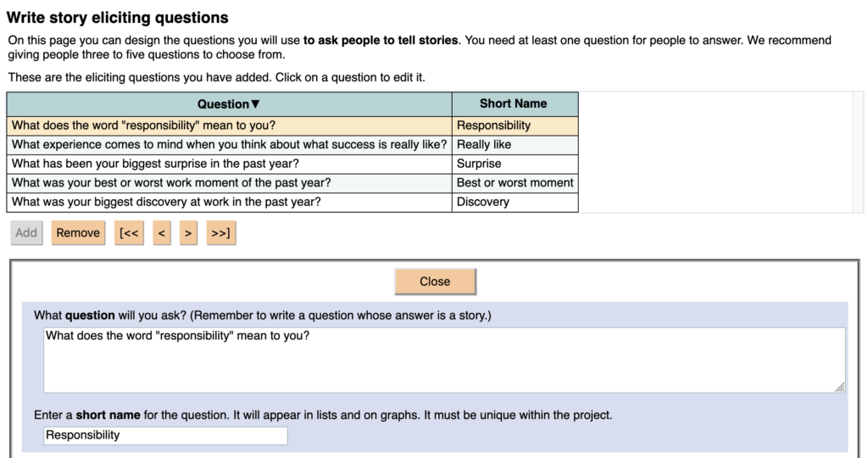Click the grayed-out Add button
Image resolution: width=868 pixels, height=458 pixels.
click(26, 233)
